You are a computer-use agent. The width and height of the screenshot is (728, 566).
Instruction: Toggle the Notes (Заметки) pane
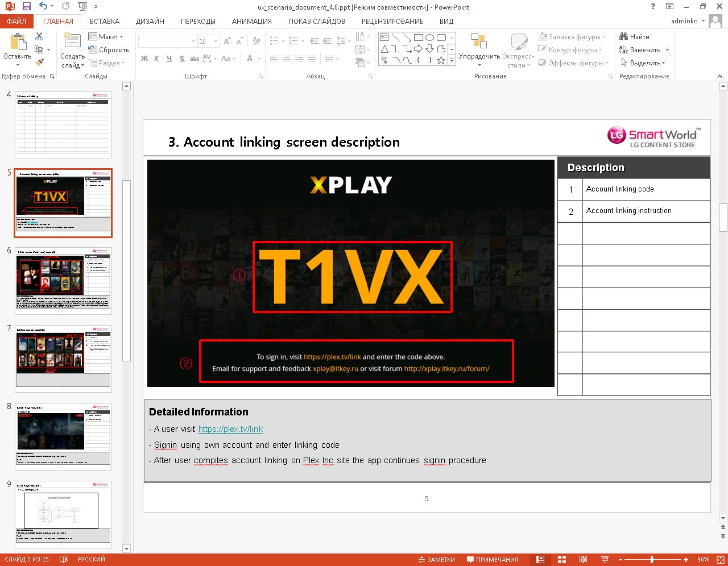(x=436, y=560)
